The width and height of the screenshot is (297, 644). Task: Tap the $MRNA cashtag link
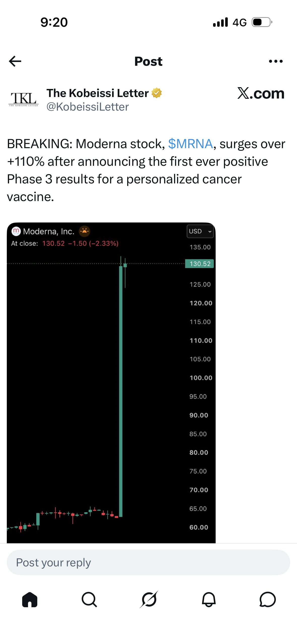[x=190, y=144]
